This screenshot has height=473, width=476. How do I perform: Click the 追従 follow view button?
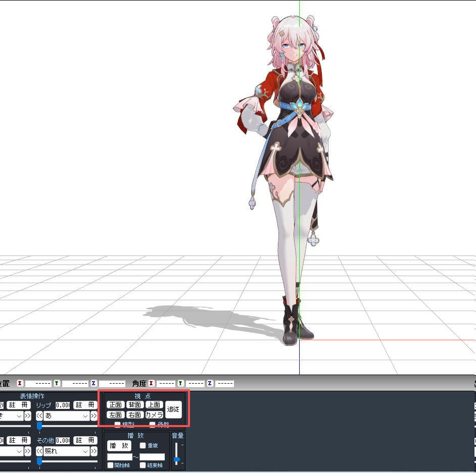pyautogui.click(x=173, y=409)
